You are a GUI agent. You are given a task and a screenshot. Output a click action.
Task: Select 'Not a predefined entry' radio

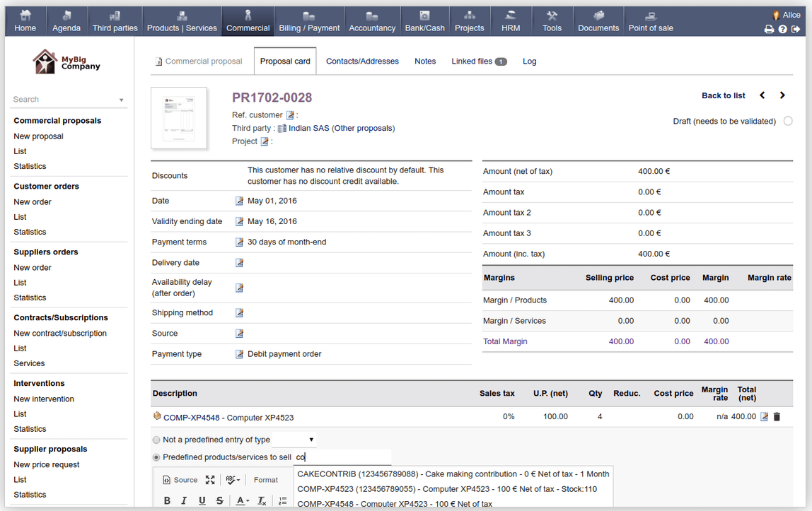click(x=156, y=440)
